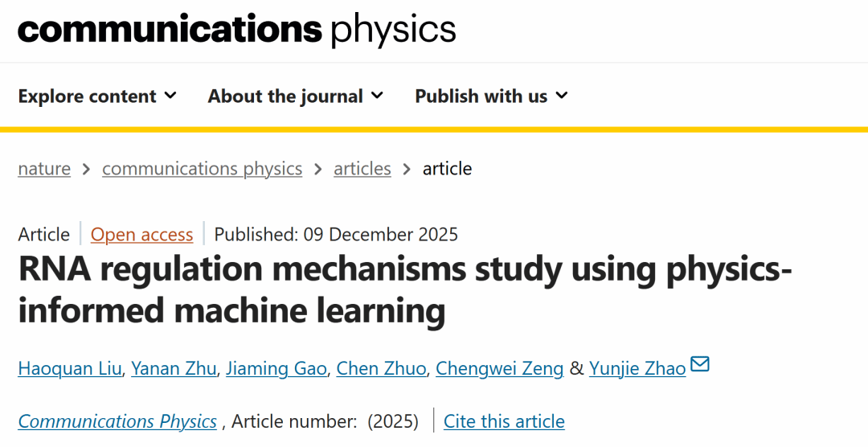Click the italic Communications Physics journal link

(117, 421)
